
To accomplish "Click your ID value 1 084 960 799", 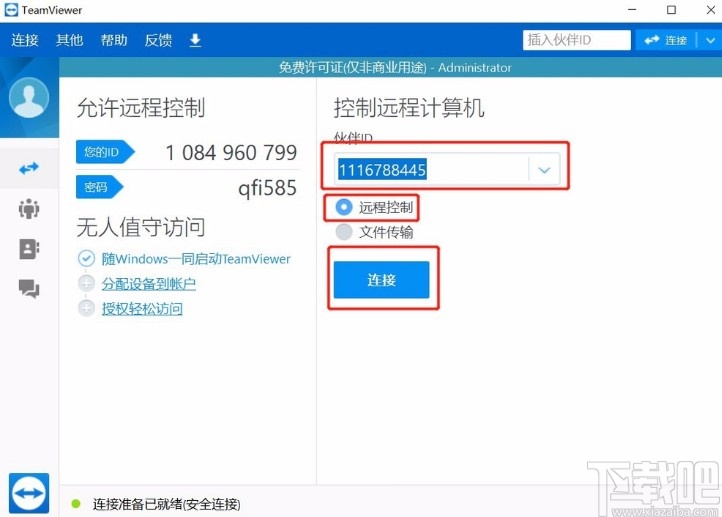I will click(x=231, y=153).
